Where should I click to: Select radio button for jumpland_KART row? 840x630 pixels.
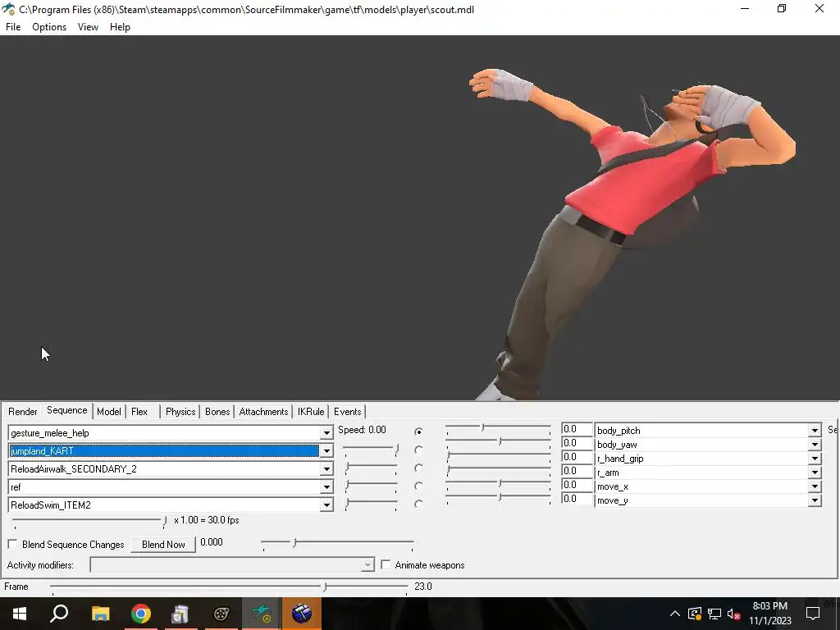click(x=418, y=450)
